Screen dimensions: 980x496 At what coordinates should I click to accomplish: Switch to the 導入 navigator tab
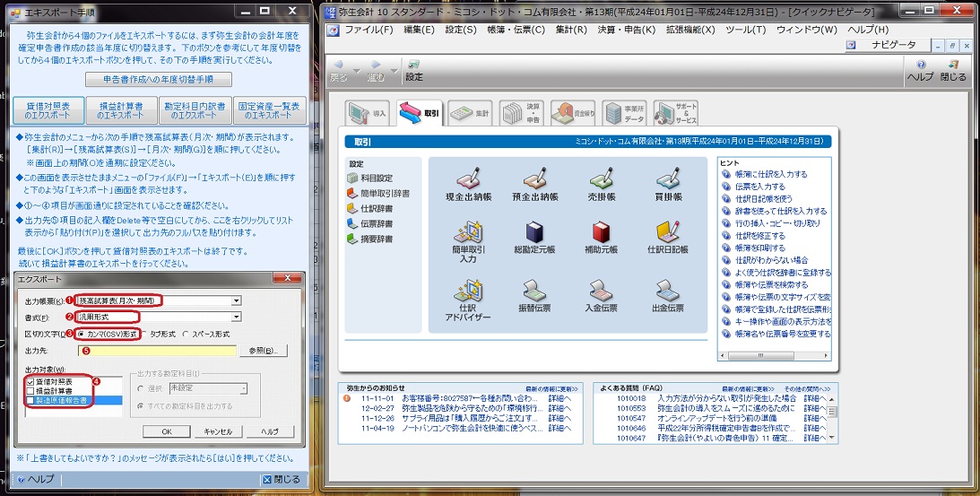(x=368, y=113)
